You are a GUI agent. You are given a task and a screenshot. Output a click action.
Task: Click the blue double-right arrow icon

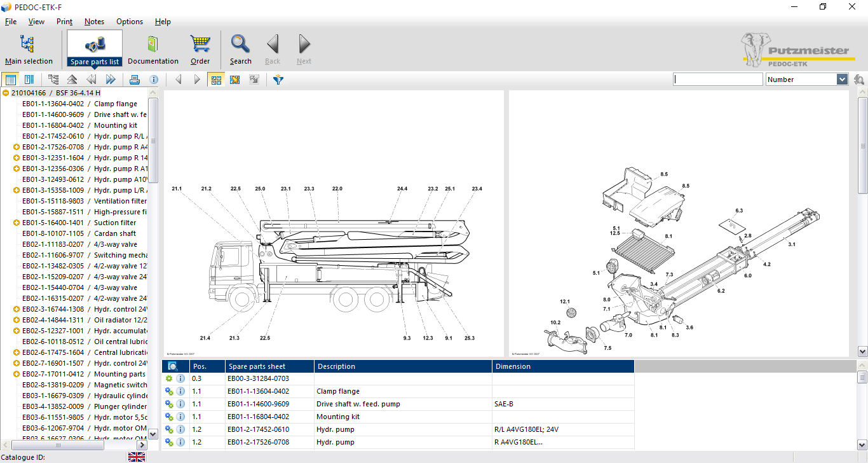pyautogui.click(x=111, y=79)
